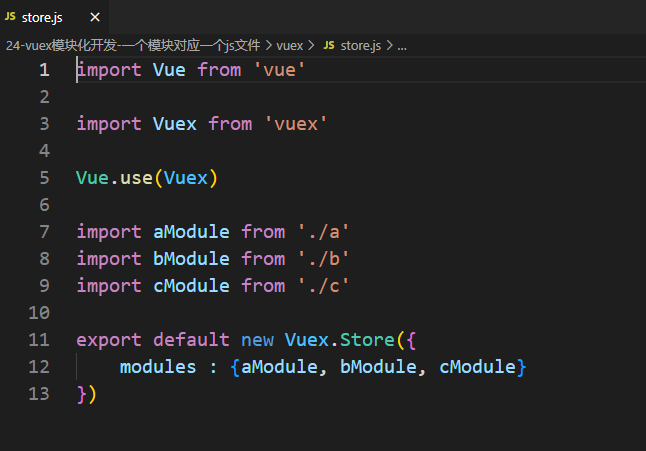Click the './a' path string

tap(323, 232)
